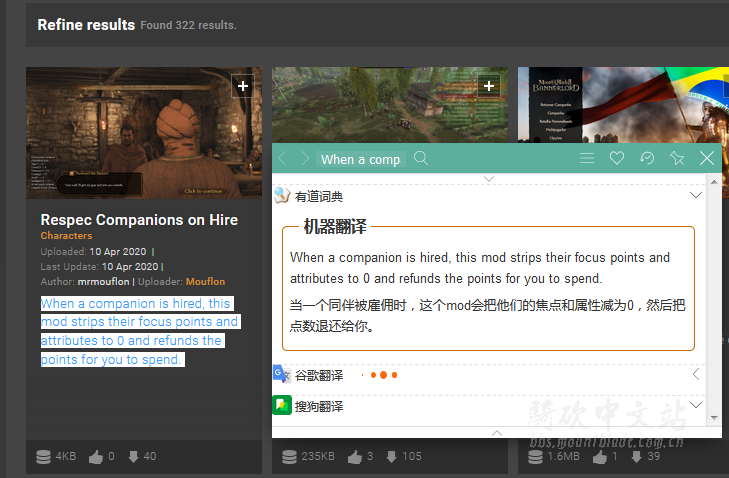Viewport: 729px width, 478px height.
Task: Click the 1.6MB file size icon
Action: [535, 457]
